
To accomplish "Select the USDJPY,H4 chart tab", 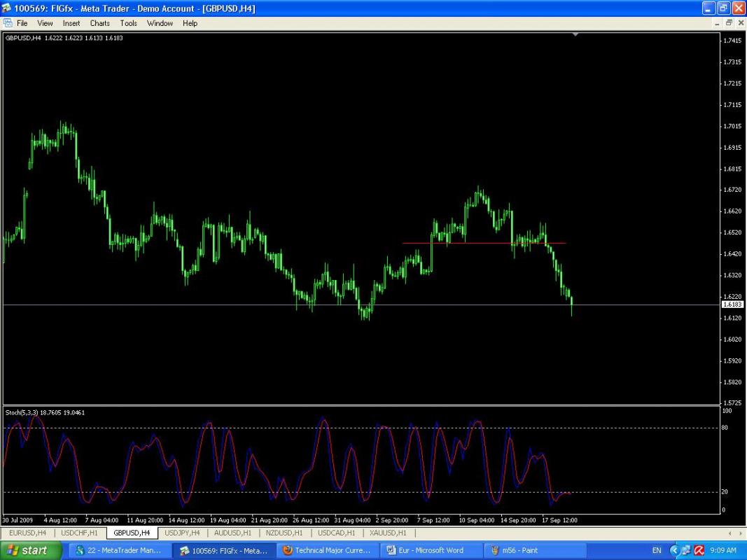I will pyautogui.click(x=182, y=533).
